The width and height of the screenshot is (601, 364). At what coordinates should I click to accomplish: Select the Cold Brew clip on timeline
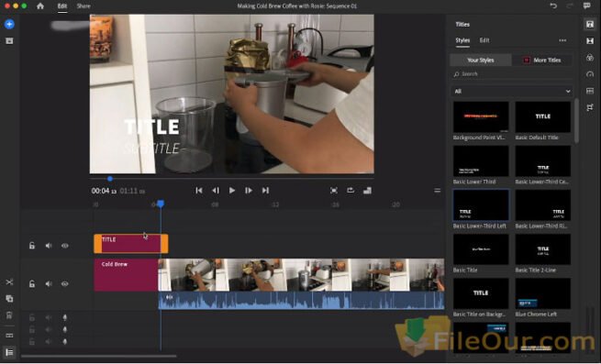coord(126,275)
